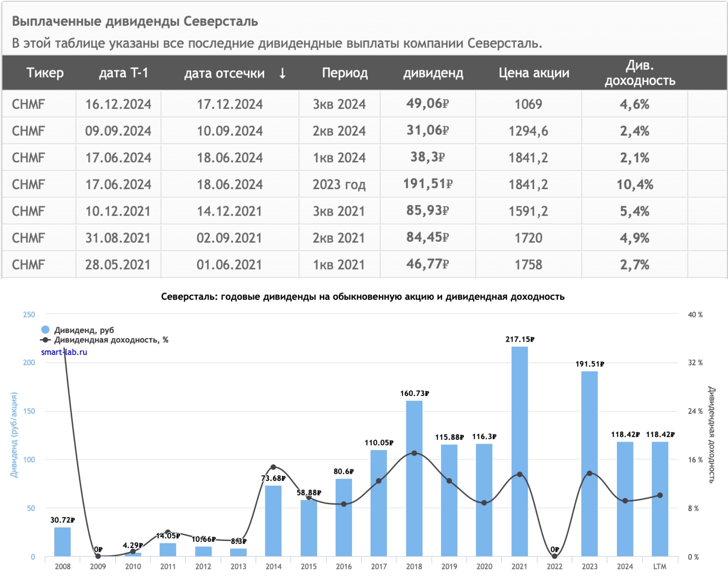728x578 pixels.
Task: Select yield 4,9%
Action: 634,238
